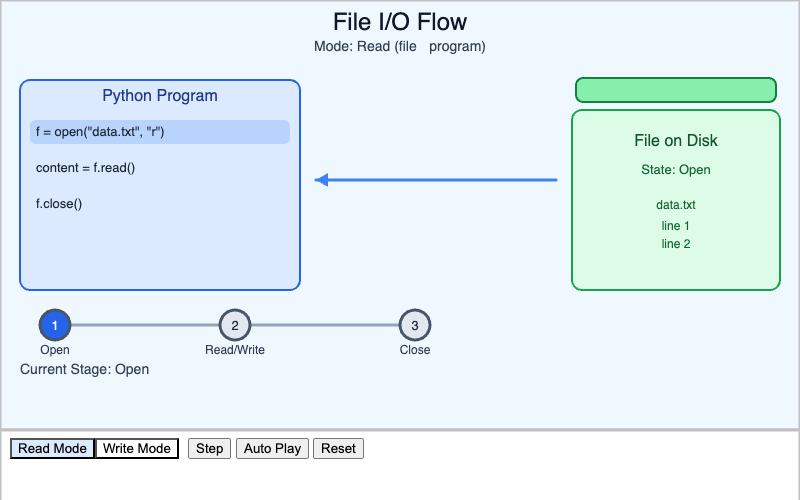Click the content = f.read() line
Screen dimensions: 800x500
(x=85, y=167)
